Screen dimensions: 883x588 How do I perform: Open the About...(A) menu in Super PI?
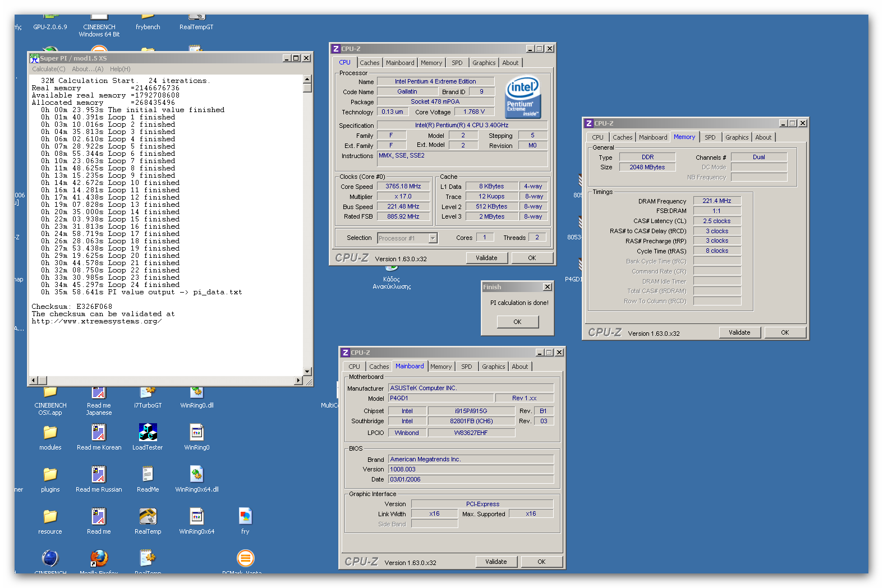88,69
